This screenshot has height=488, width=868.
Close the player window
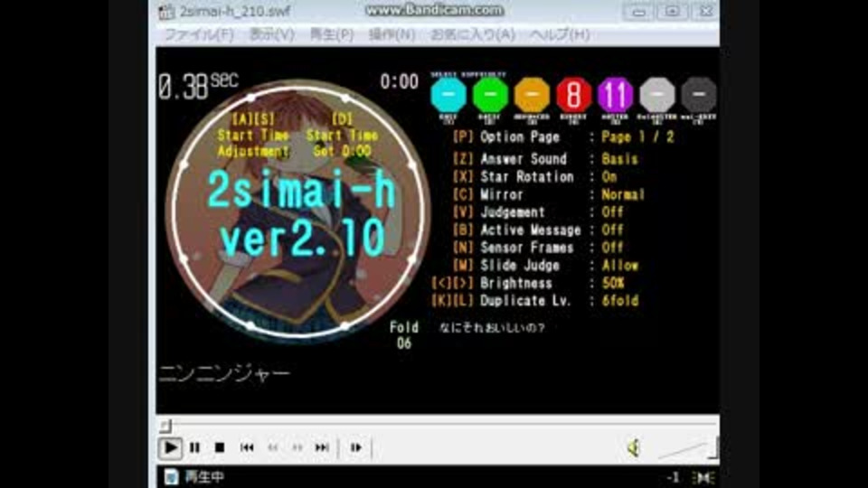coord(705,12)
